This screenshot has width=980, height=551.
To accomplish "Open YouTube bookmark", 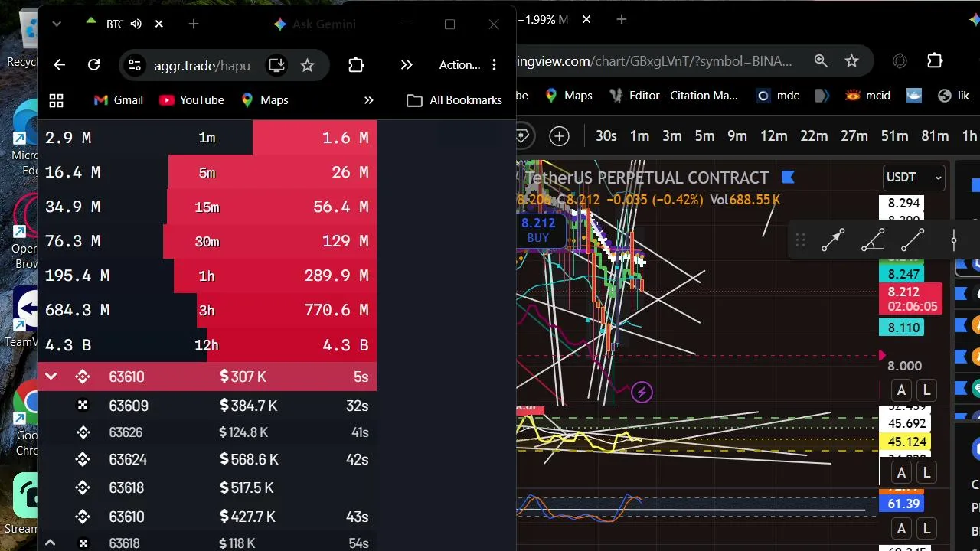I will [191, 100].
